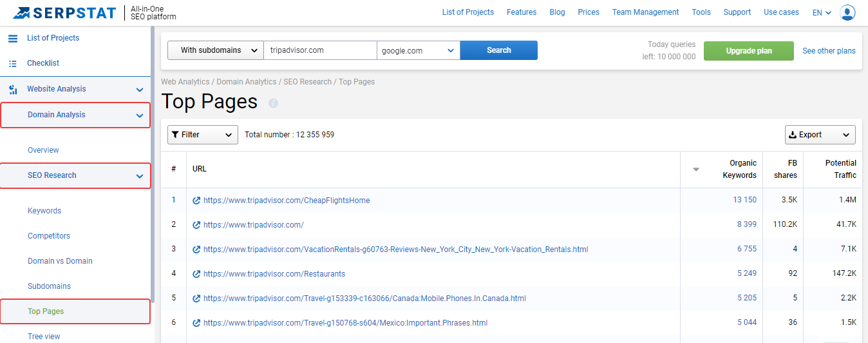Open the tripadvisor.com/Restaurants URL link

coord(274,274)
